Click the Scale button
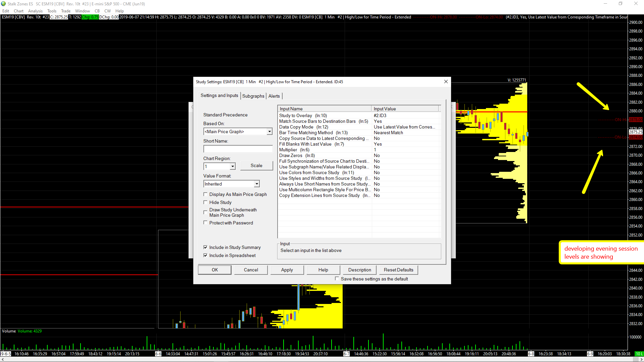 pyautogui.click(x=256, y=165)
